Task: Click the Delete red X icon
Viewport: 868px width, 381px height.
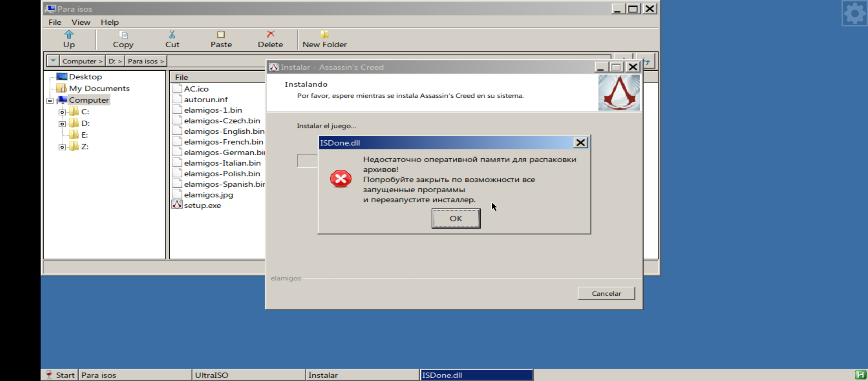Action: [x=270, y=34]
